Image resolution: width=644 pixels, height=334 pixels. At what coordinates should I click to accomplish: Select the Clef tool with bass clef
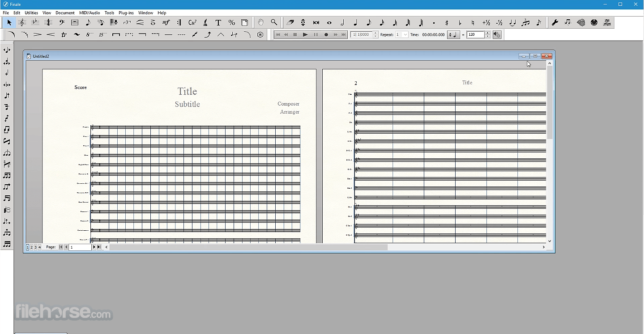point(62,22)
